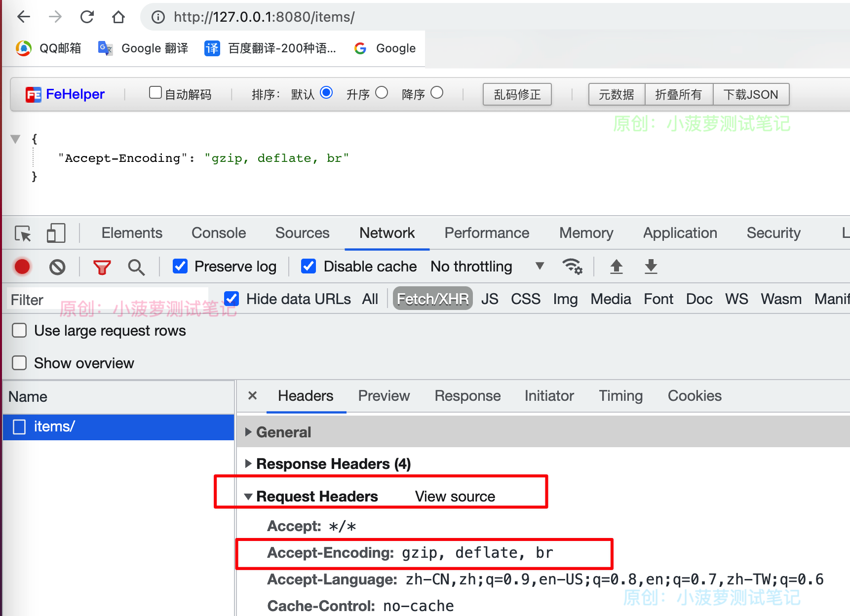This screenshot has height=616, width=850.
Task: View site information icon in address bar
Action: 158,17
